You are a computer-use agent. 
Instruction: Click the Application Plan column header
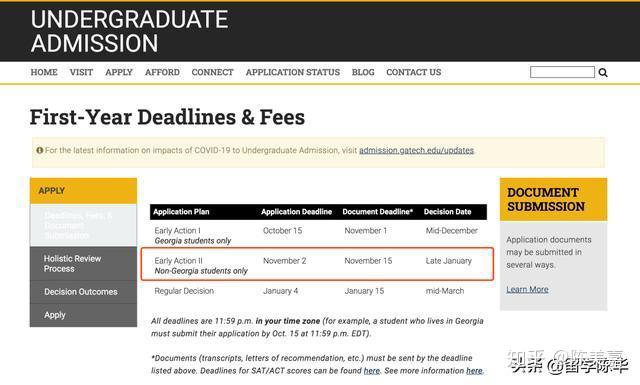(181, 212)
